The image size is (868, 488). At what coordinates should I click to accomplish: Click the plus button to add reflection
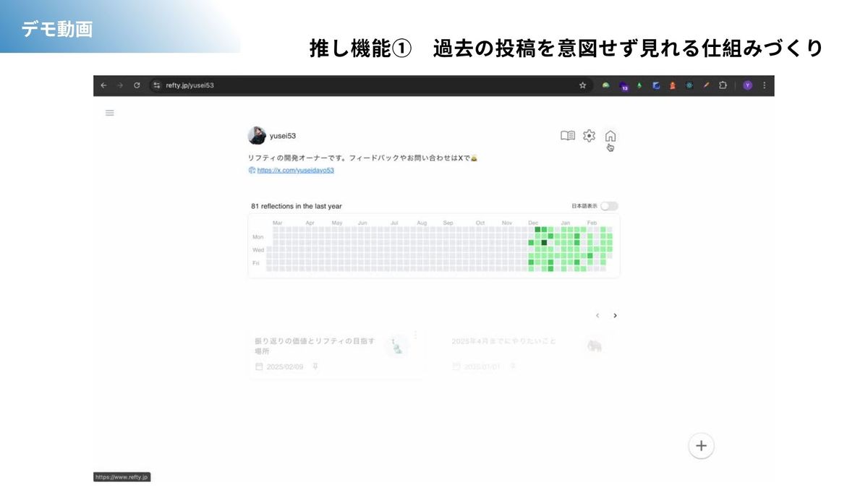point(700,445)
